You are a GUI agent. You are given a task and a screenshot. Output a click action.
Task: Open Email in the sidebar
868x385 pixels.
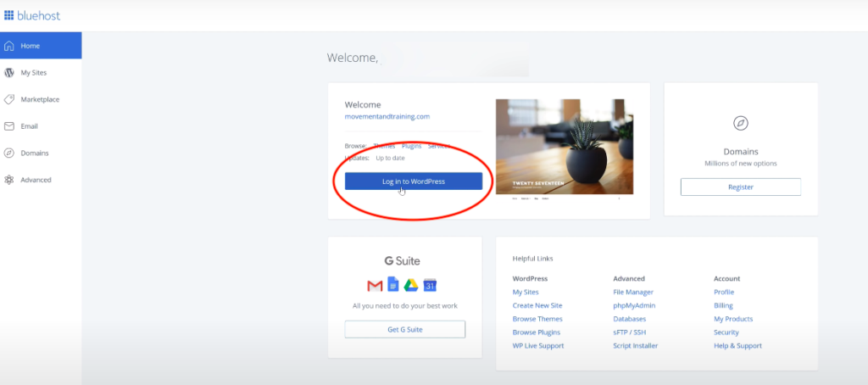pos(41,126)
